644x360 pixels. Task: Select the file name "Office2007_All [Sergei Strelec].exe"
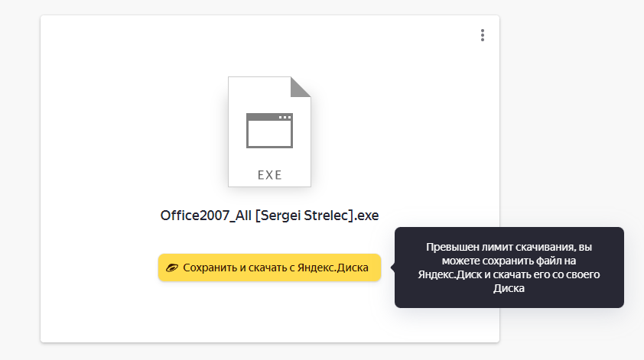269,215
